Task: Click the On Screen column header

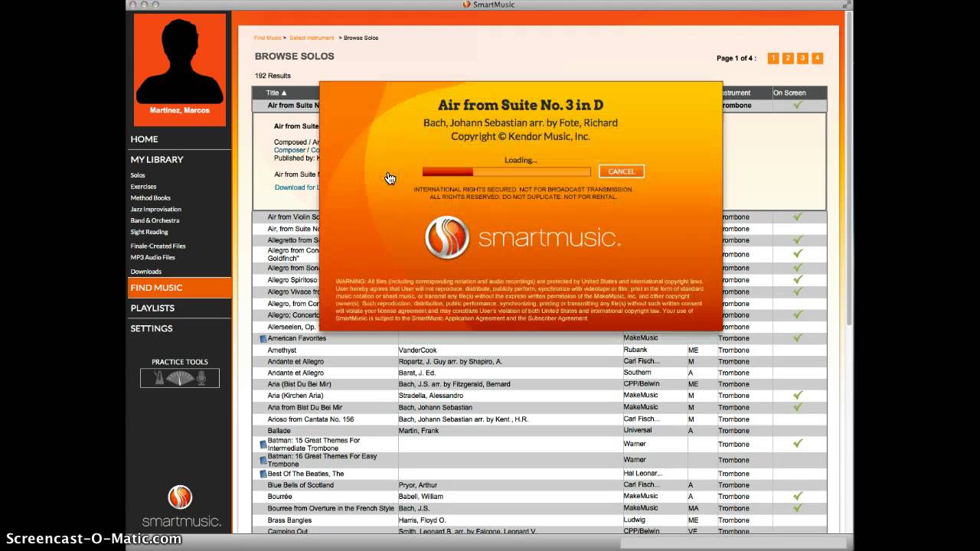Action: pos(789,93)
